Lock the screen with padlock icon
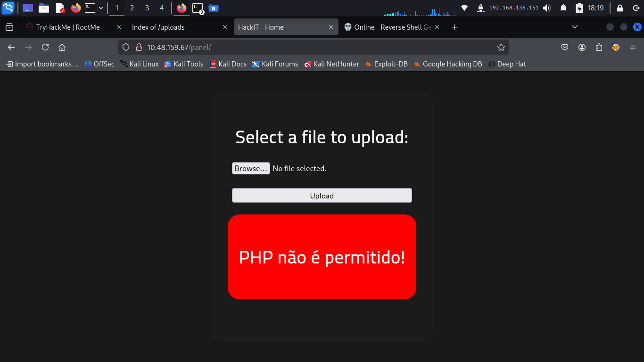 (620, 8)
